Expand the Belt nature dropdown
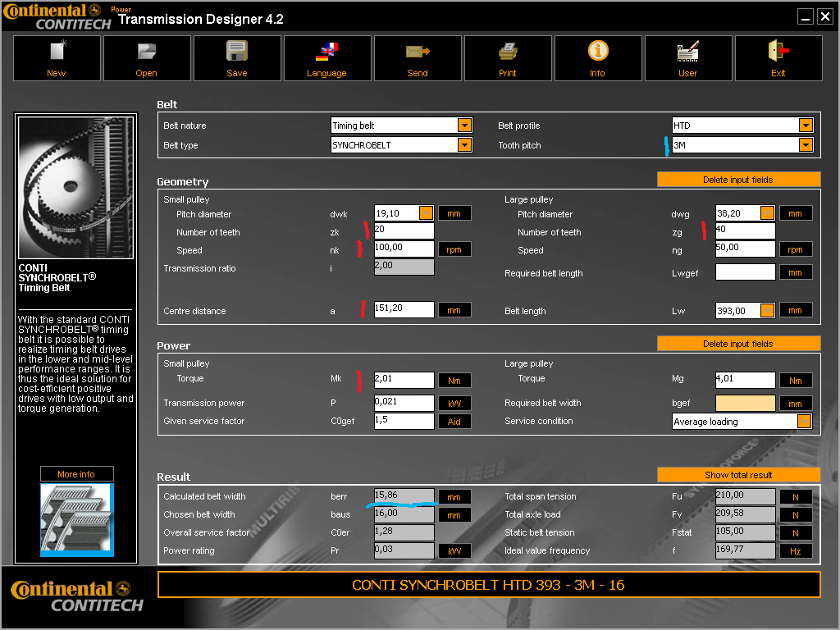Viewport: 840px width, 630px height. coord(465,126)
